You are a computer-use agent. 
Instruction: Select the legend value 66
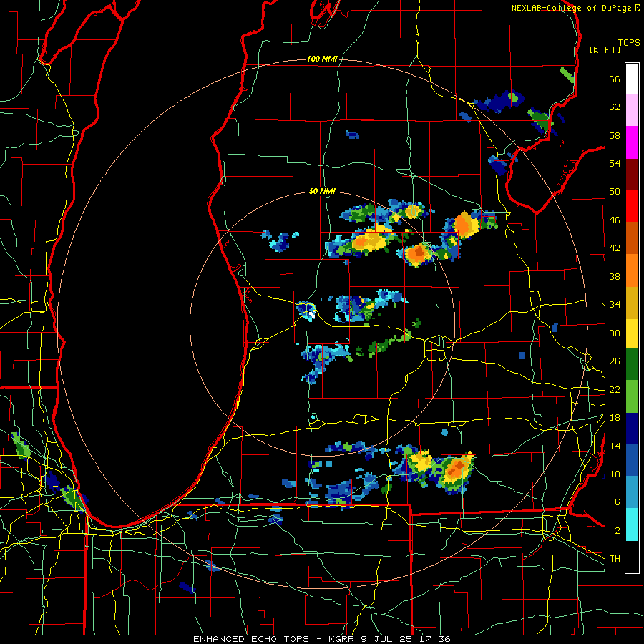[x=615, y=79]
